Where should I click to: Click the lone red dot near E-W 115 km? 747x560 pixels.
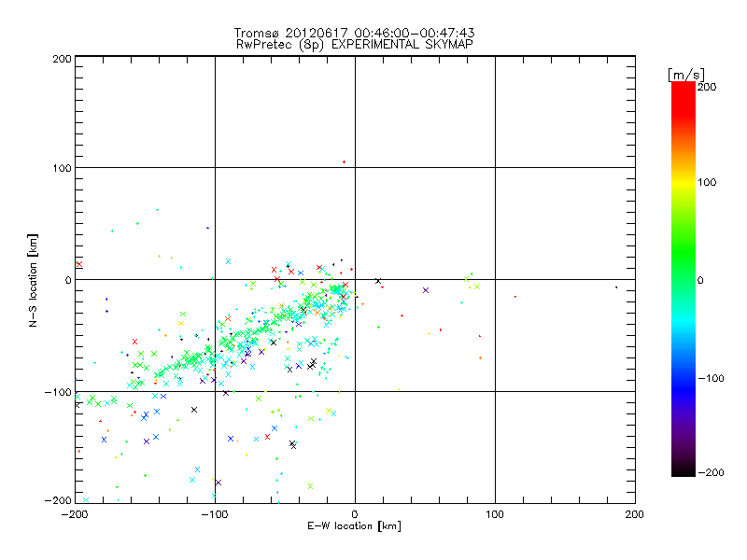coord(515,297)
